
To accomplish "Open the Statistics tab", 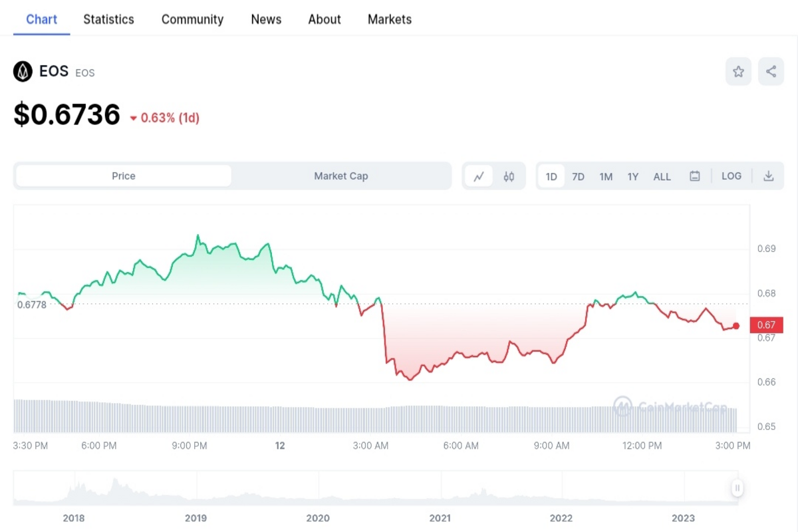I will coord(108,19).
